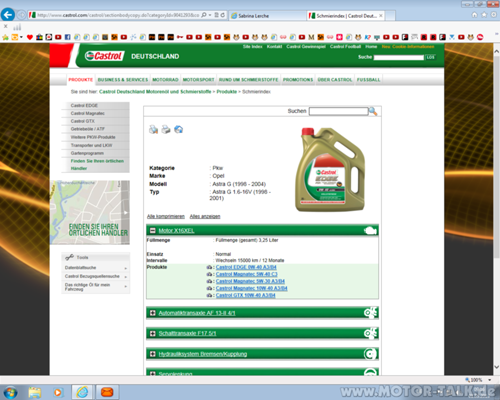Viewport: 500px width, 400px height.
Task: Click inside the Suchen input field
Action: (x=338, y=111)
